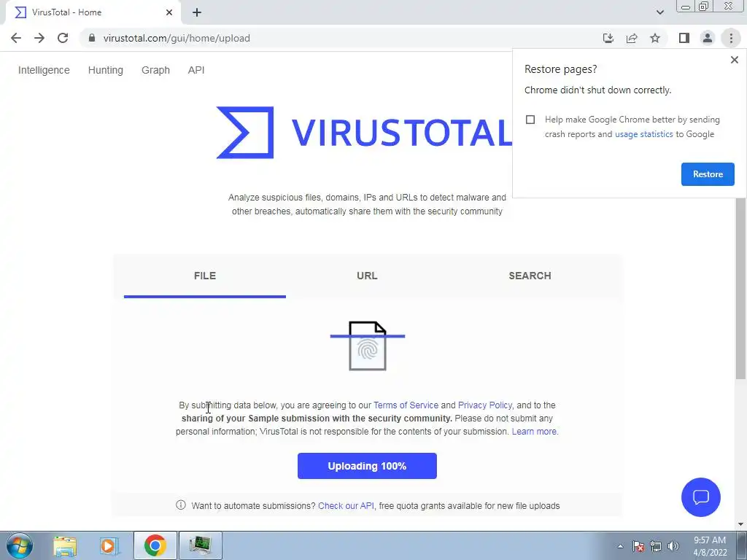Switch to the URL tab
This screenshot has width=747, height=560.
click(367, 276)
